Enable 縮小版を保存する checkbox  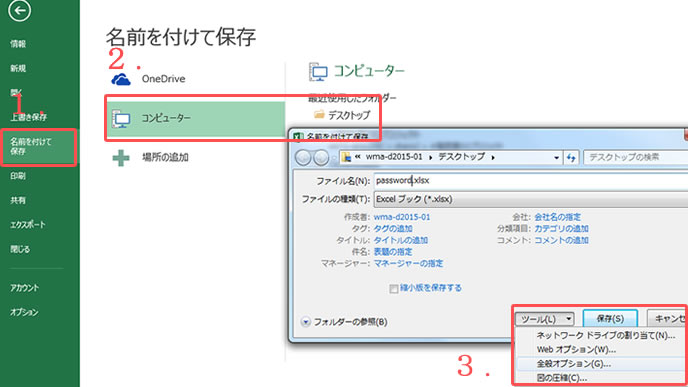394,288
